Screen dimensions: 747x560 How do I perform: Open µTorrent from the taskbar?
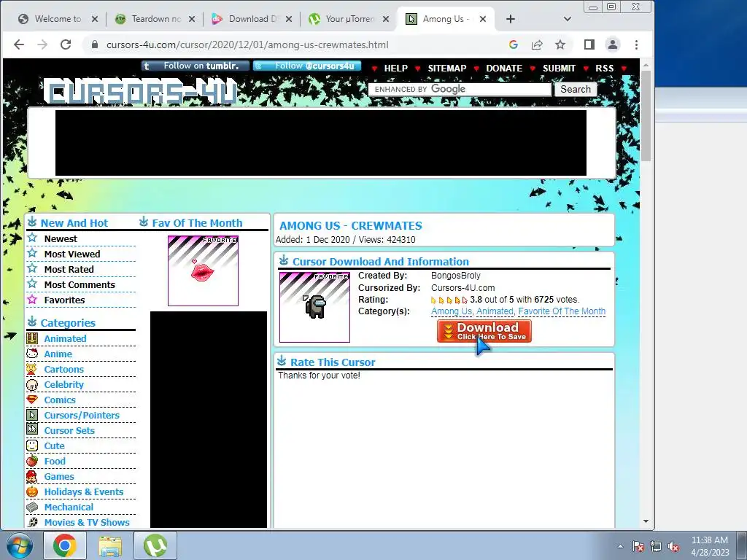click(155, 545)
